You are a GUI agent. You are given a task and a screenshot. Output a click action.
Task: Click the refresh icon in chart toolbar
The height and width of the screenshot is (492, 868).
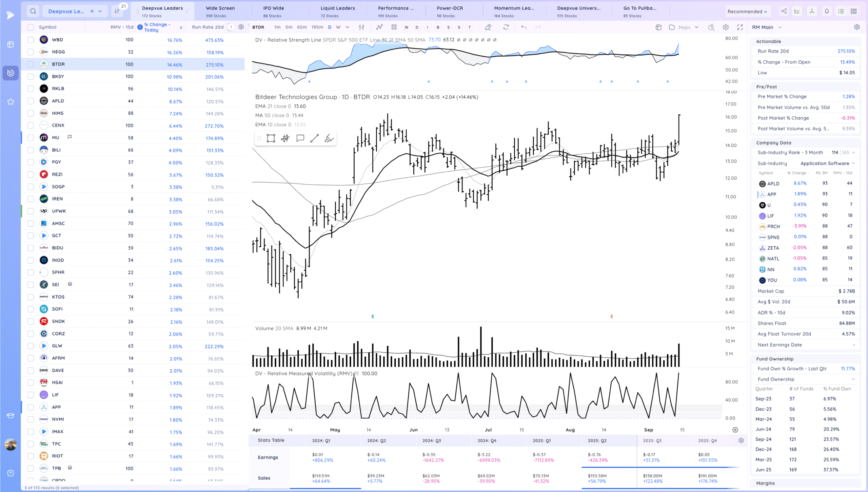506,27
